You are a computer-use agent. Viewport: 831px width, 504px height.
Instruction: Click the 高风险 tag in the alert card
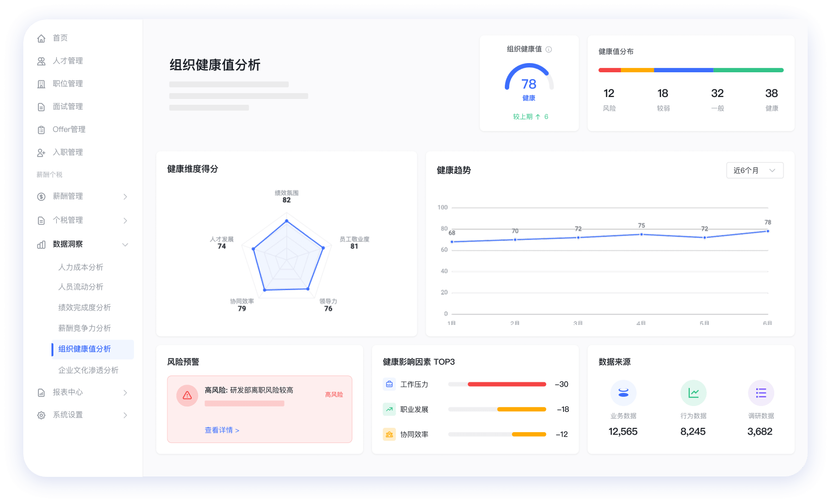(x=334, y=395)
